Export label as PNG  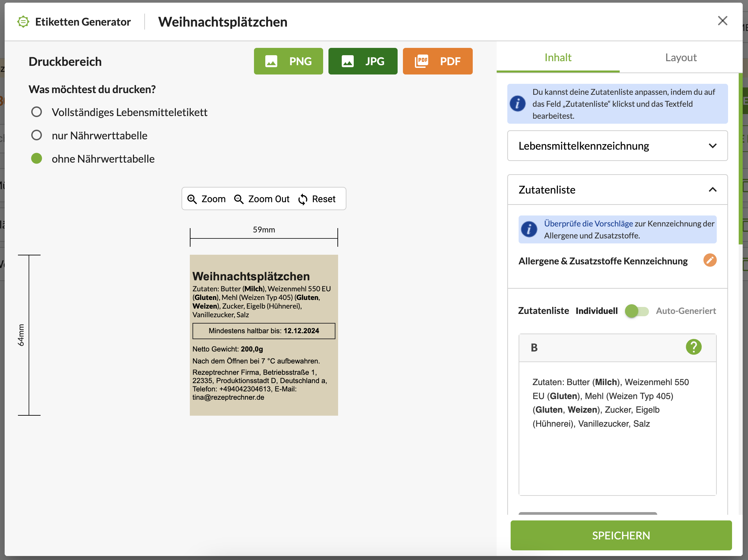(288, 61)
